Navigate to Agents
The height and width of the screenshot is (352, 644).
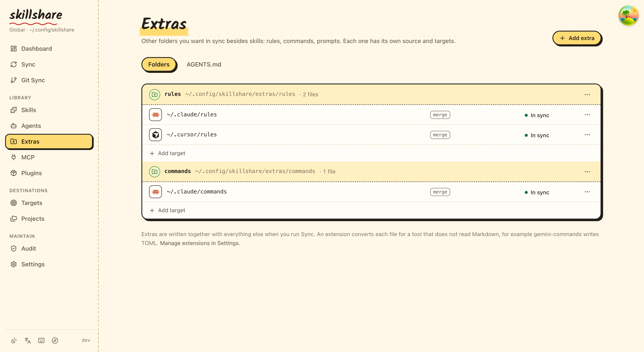49,126
